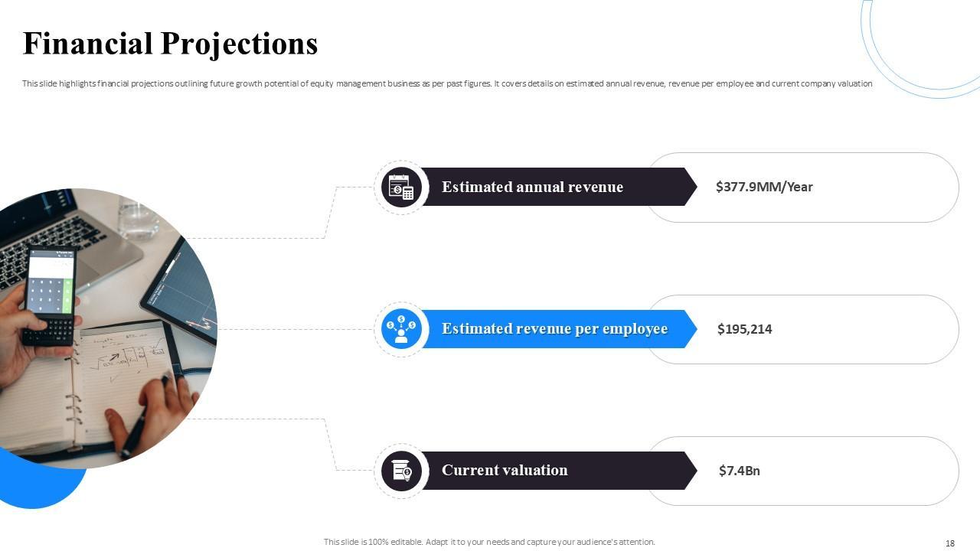Click the current valuation icon
The width and height of the screenshot is (980, 551).
pyautogui.click(x=401, y=471)
